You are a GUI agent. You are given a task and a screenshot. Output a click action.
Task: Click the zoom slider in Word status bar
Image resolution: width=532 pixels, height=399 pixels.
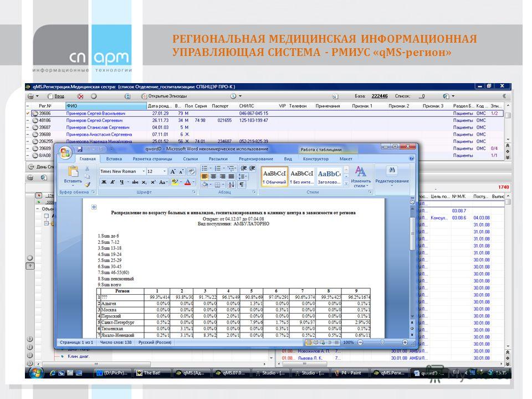click(x=382, y=342)
